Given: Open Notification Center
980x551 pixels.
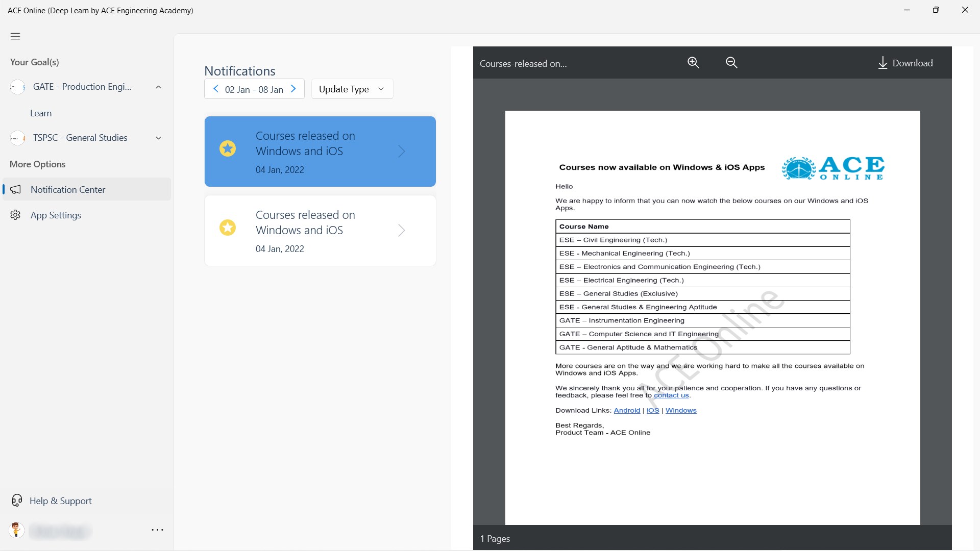Looking at the screenshot, I should coord(68,190).
